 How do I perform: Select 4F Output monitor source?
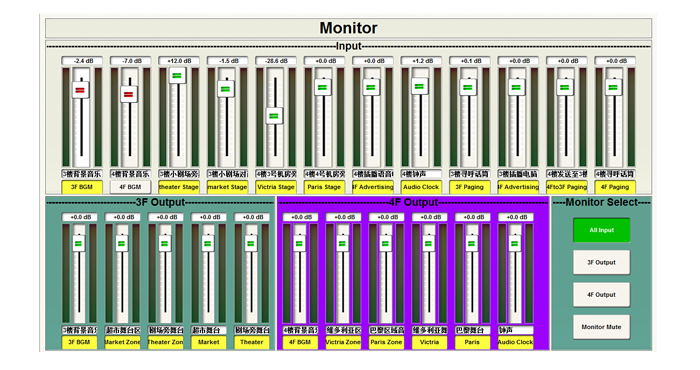[601, 295]
